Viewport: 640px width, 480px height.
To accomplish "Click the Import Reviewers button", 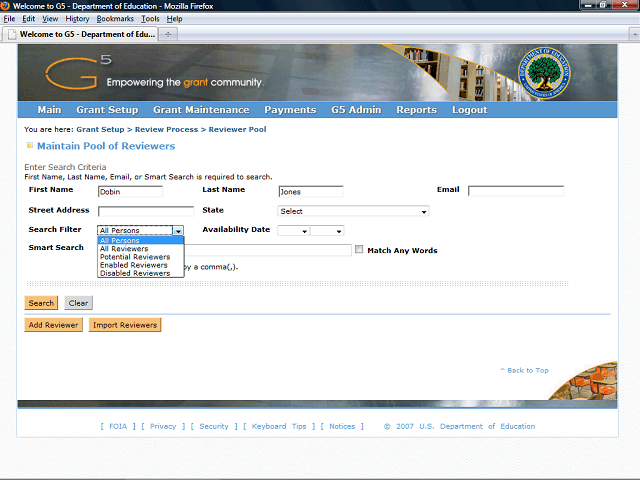I will 125,325.
